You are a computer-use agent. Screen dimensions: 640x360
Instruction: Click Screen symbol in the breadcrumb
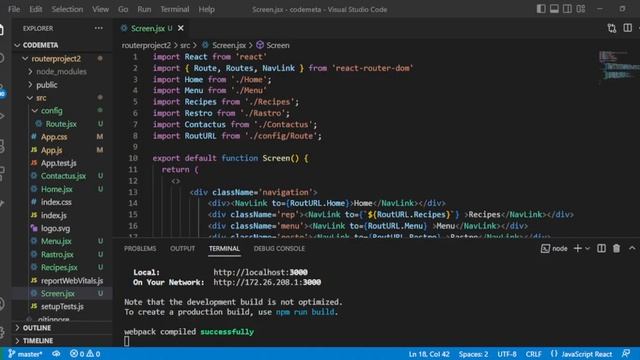[273, 45]
